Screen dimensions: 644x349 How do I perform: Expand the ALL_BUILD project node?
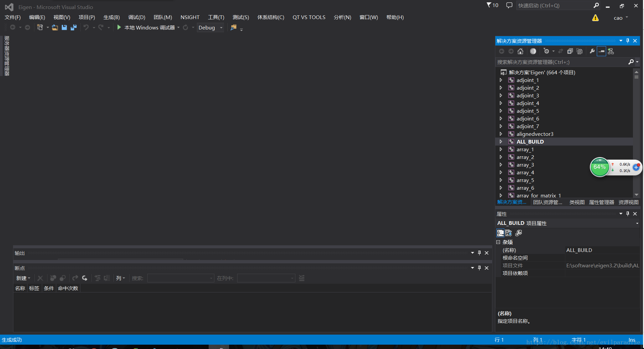point(501,142)
